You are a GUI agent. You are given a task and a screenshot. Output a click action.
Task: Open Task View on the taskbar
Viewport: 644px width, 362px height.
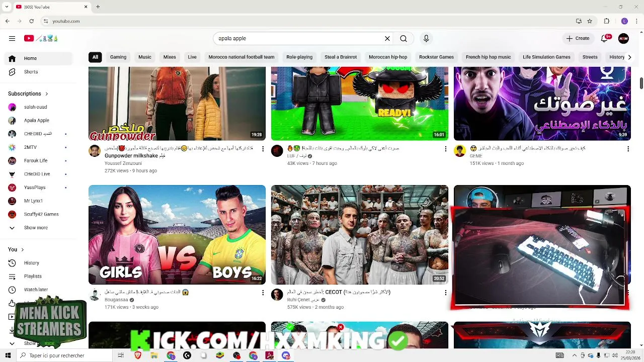point(121,355)
